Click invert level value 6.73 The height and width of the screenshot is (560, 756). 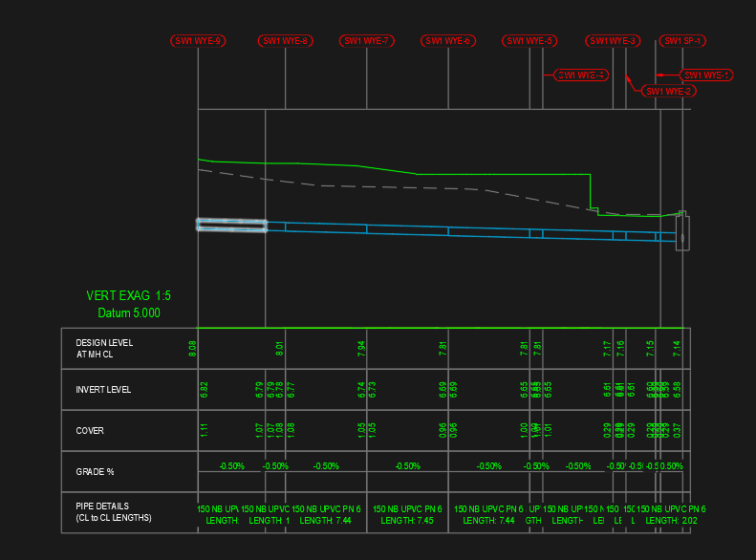coord(372,389)
